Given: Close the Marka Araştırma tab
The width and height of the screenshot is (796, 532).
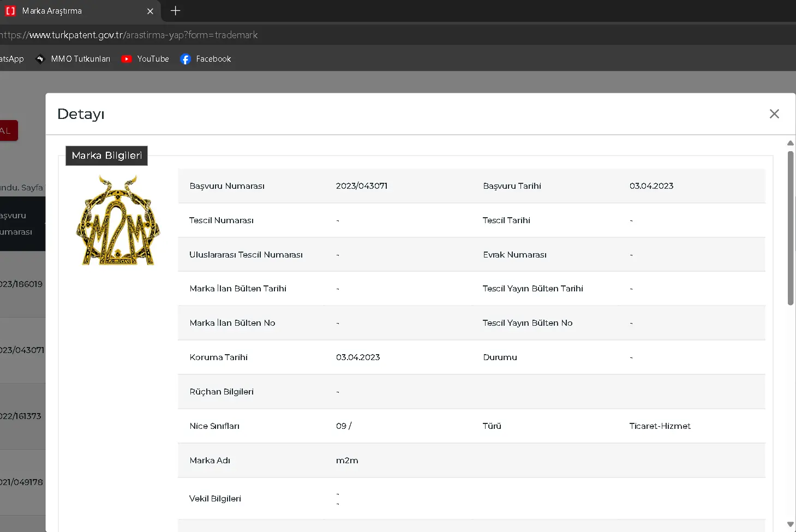Looking at the screenshot, I should click(150, 11).
